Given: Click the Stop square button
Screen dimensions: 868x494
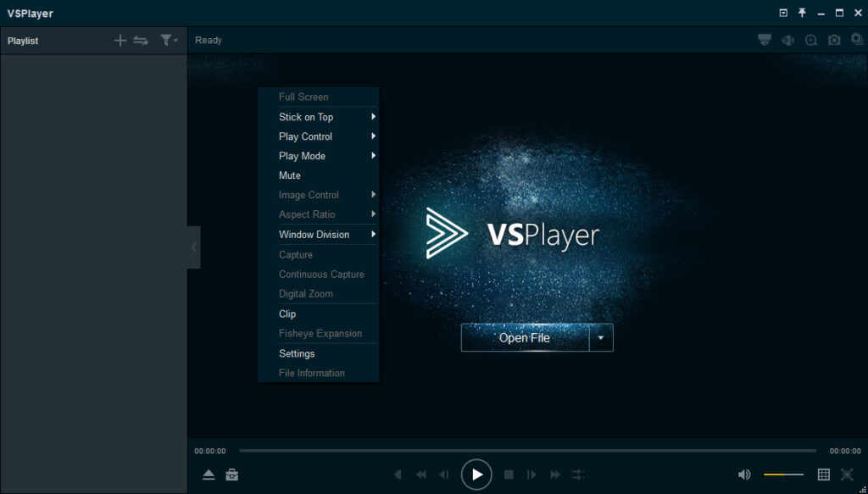Looking at the screenshot, I should pos(509,475).
